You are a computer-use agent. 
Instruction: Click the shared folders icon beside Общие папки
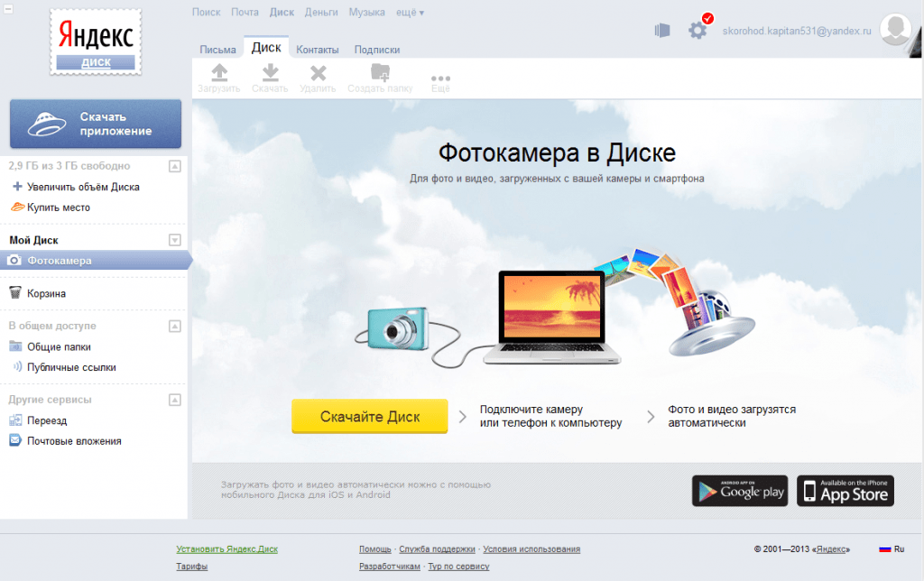tap(15, 346)
